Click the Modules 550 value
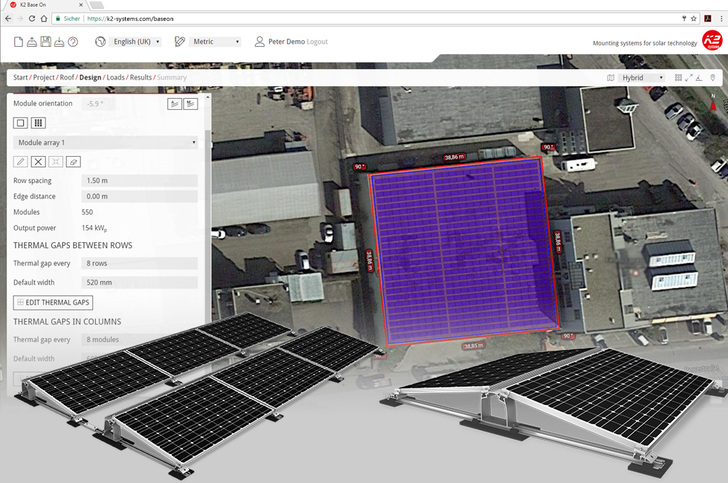The height and width of the screenshot is (483, 728). point(87,212)
